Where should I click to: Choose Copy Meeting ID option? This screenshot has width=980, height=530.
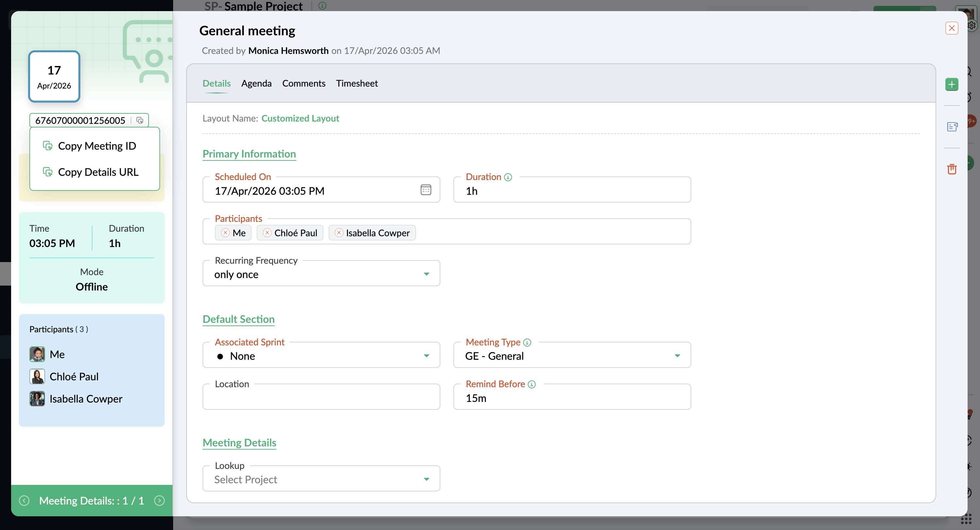(x=97, y=146)
